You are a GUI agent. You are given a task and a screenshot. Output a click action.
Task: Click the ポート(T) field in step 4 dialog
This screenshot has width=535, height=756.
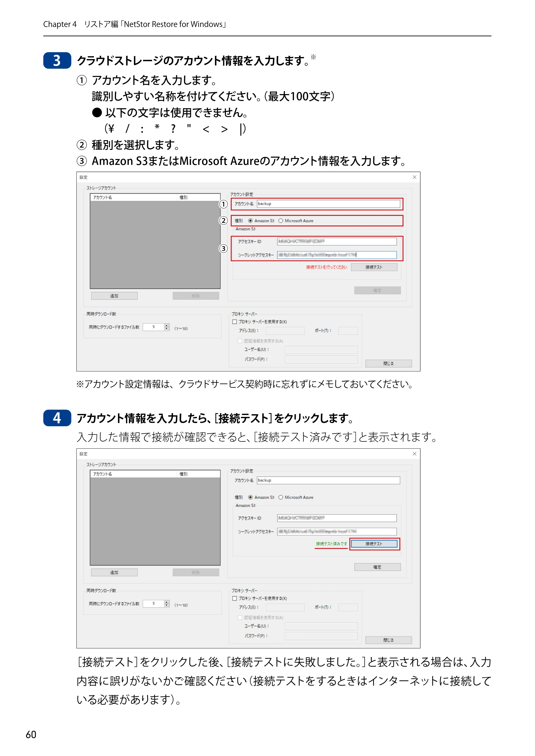[348, 607]
